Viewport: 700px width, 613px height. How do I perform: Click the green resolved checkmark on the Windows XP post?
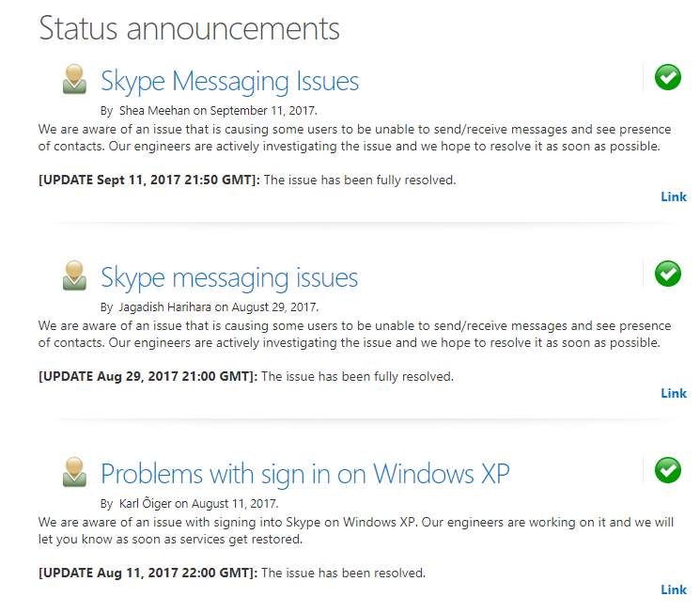point(668,470)
